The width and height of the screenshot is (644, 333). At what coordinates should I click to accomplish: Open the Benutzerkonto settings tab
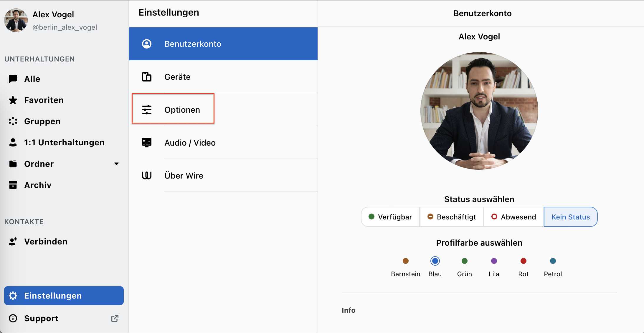pyautogui.click(x=223, y=44)
